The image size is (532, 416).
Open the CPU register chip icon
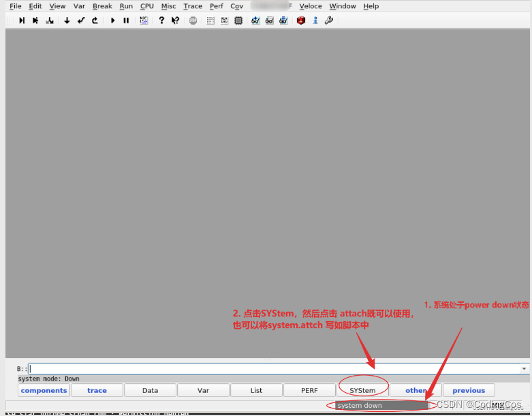tap(238, 20)
